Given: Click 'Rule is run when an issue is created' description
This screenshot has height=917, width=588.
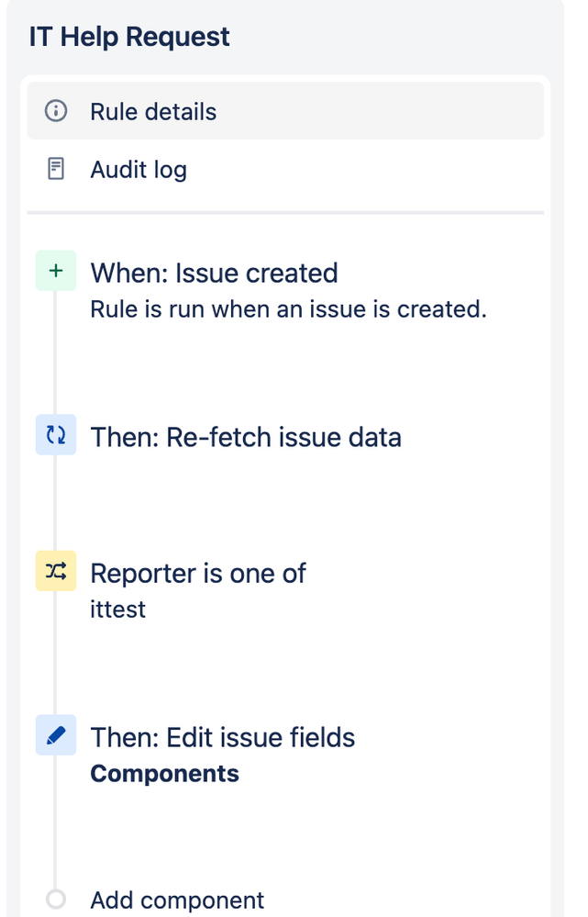Looking at the screenshot, I should click(x=288, y=309).
